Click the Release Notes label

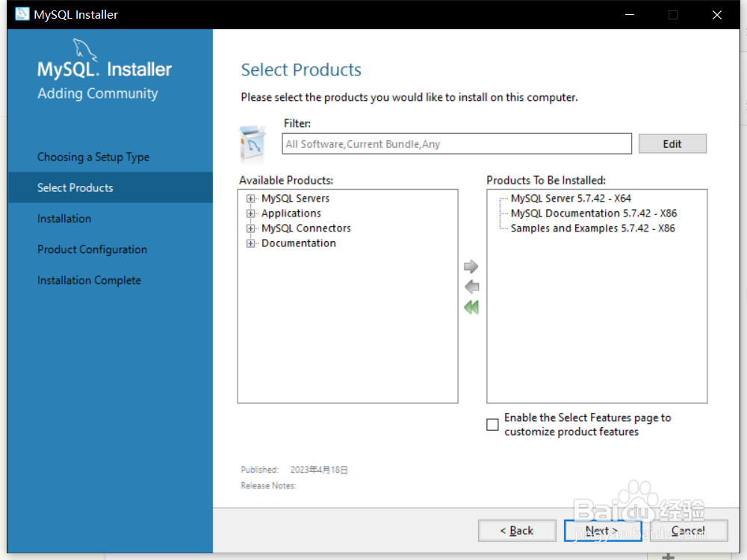[268, 486]
